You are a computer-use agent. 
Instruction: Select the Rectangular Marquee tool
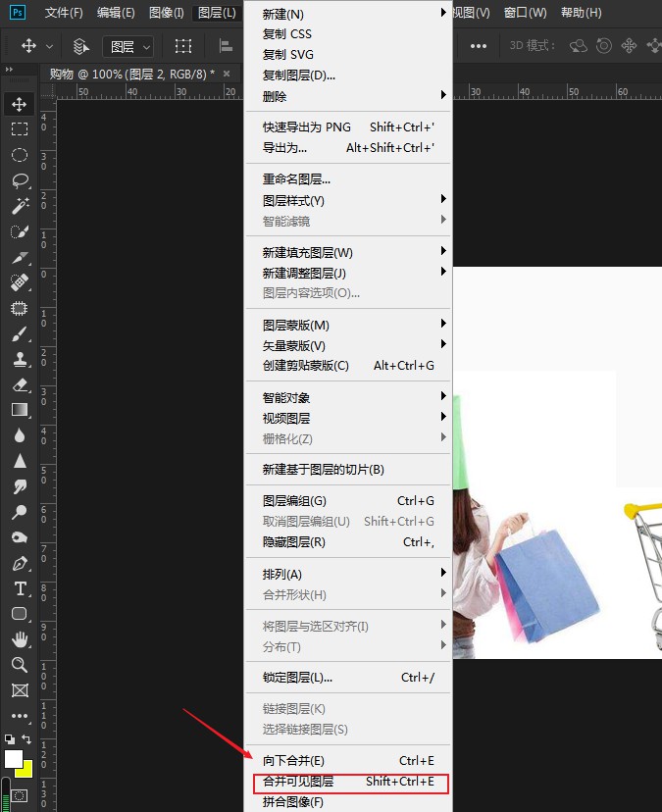(x=20, y=128)
